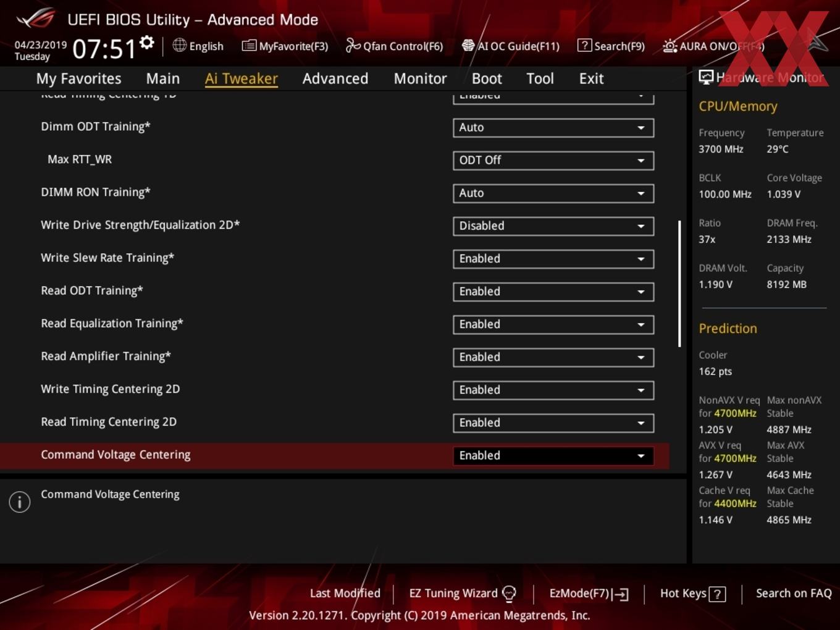
Task: Click the 04/23/2019 date text
Action: [41, 45]
